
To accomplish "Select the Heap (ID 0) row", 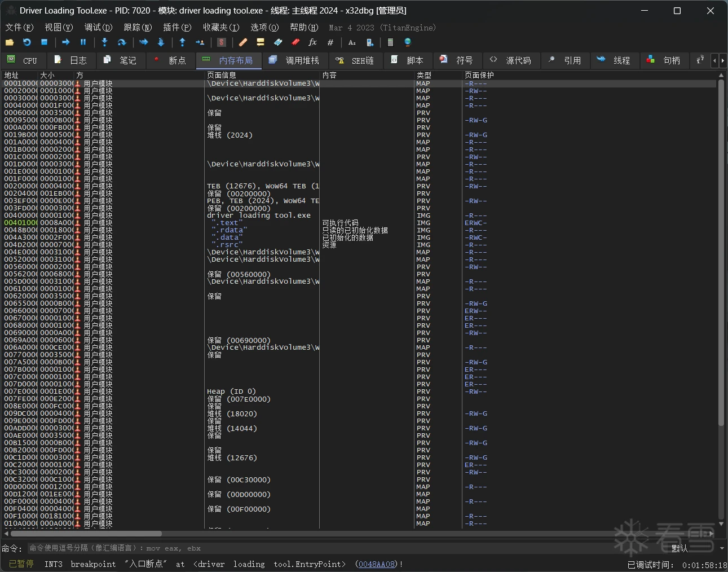I will point(360,391).
